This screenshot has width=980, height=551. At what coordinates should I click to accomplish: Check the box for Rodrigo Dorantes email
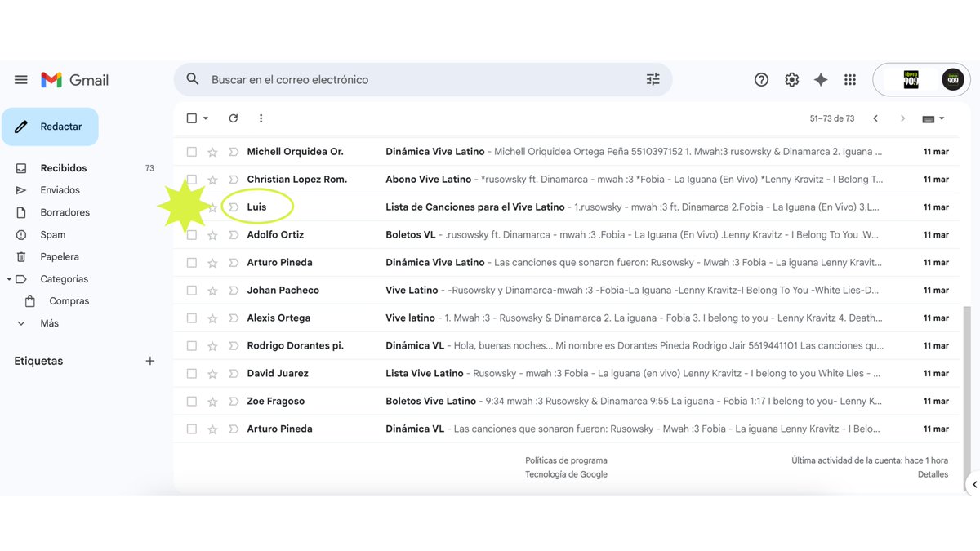(x=192, y=346)
